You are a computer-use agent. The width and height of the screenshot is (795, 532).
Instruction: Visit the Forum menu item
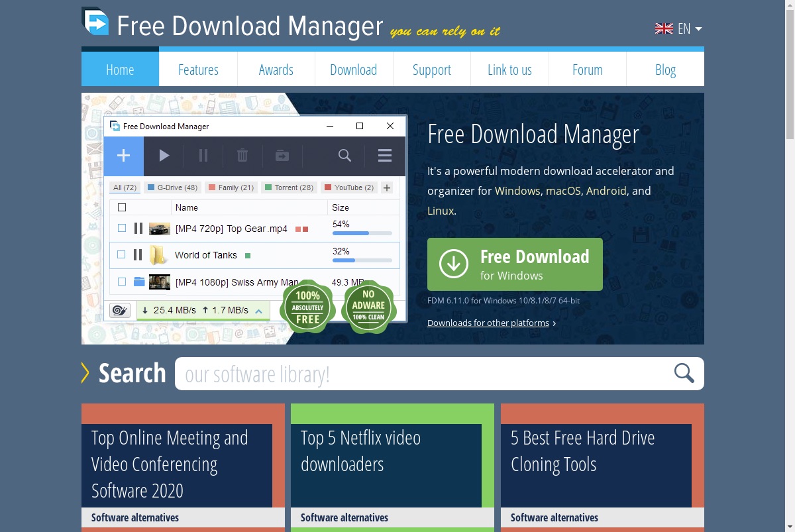pyautogui.click(x=588, y=70)
